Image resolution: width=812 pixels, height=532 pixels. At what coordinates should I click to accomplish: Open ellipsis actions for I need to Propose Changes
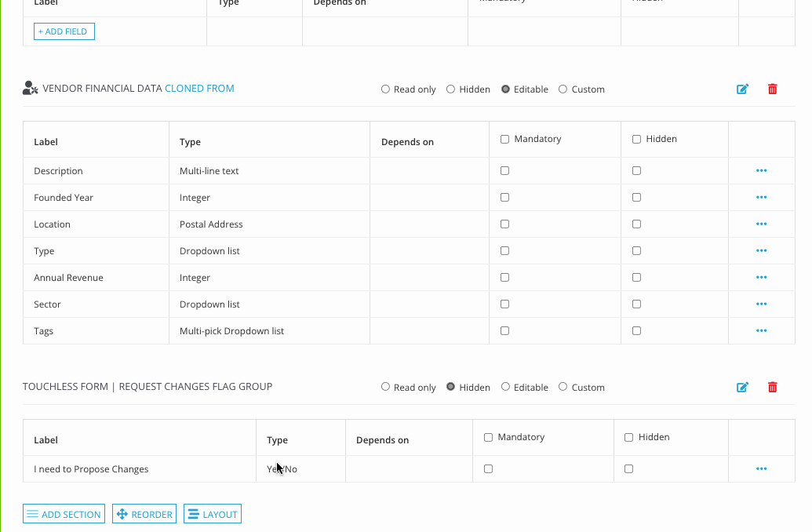pyautogui.click(x=760, y=468)
